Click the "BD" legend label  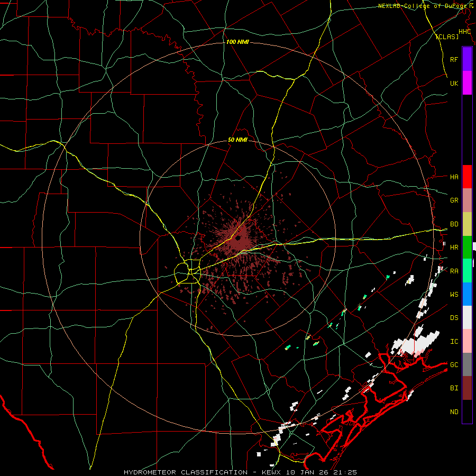454,224
